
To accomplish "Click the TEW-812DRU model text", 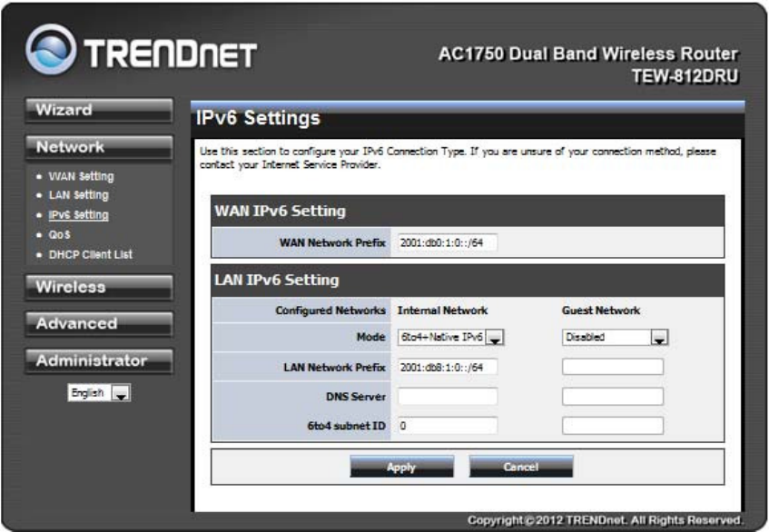I will (x=685, y=76).
